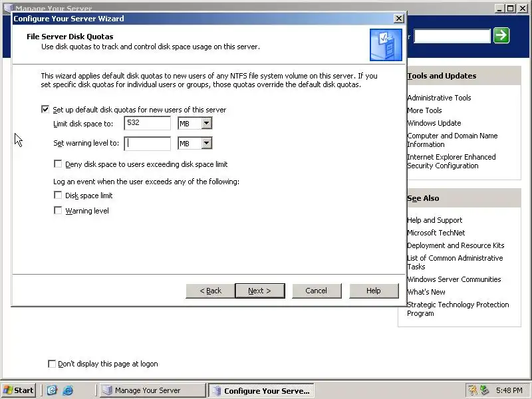Image resolution: width=532 pixels, height=399 pixels.
Task: Click the file server wizard header icon
Action: tap(386, 45)
